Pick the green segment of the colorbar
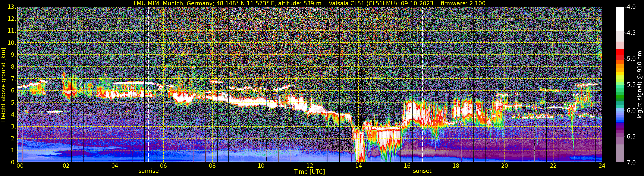This screenshot has width=644, height=176. click(620, 97)
